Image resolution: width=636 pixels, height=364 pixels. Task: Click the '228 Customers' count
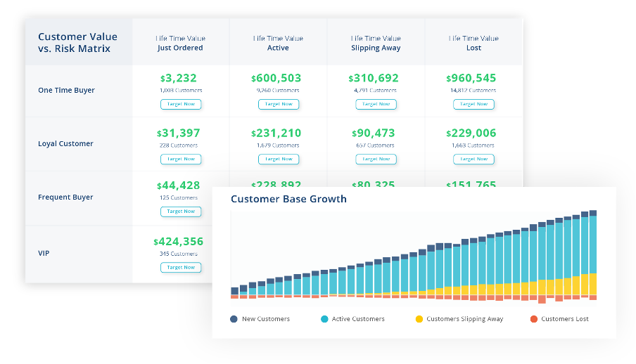(x=179, y=145)
